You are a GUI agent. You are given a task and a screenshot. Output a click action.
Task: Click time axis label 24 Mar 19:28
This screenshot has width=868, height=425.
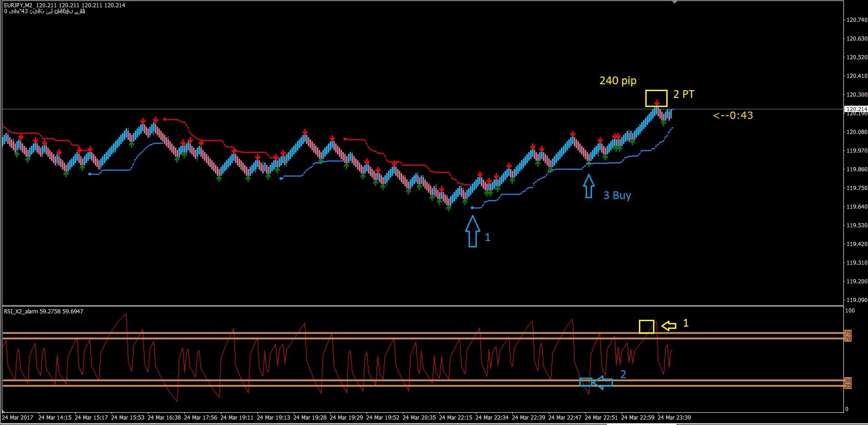(x=310, y=418)
